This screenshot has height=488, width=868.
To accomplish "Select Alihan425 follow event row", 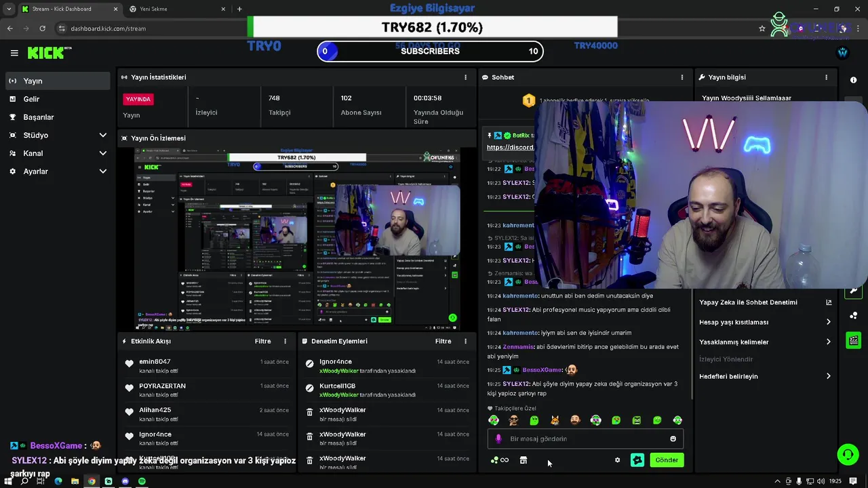I will pyautogui.click(x=206, y=414).
